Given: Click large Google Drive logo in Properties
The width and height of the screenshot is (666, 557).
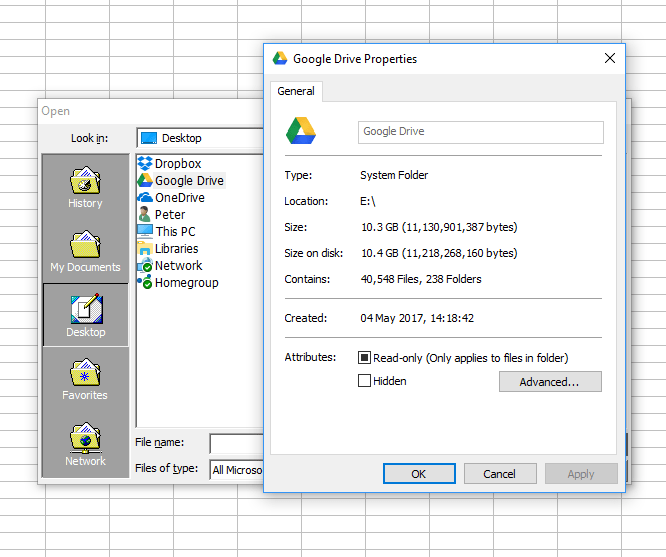Looking at the screenshot, I should 301,131.
